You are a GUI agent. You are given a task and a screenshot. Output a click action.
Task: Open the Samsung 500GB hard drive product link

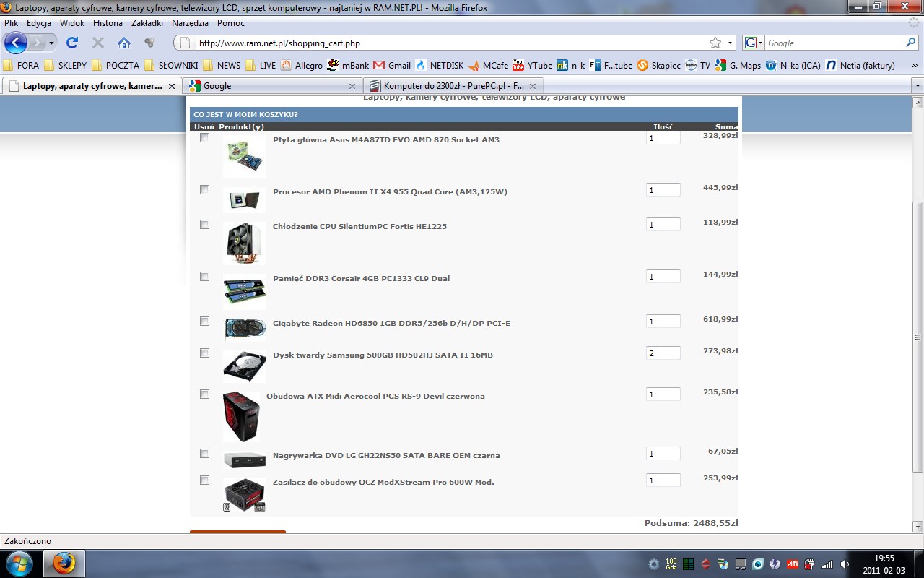tap(383, 355)
